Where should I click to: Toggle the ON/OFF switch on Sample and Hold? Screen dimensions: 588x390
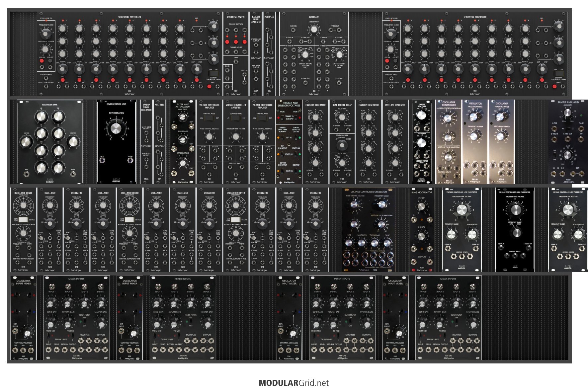coord(554,155)
